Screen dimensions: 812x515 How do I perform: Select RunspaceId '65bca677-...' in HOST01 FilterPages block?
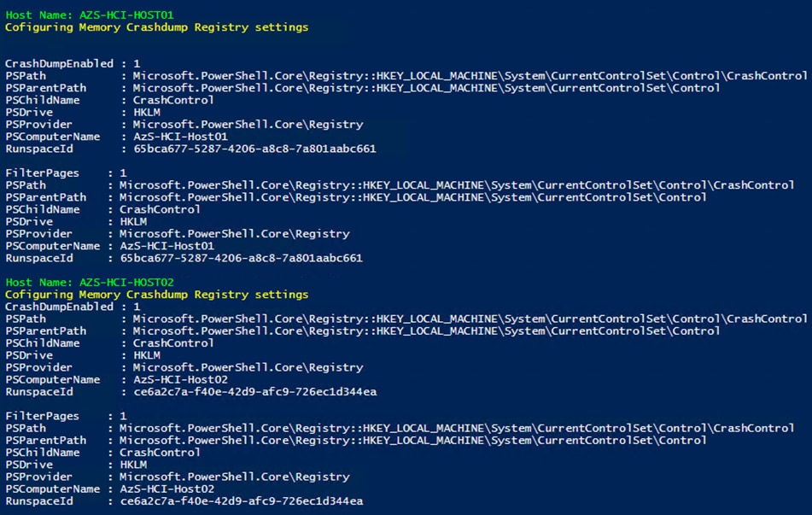coord(242,259)
